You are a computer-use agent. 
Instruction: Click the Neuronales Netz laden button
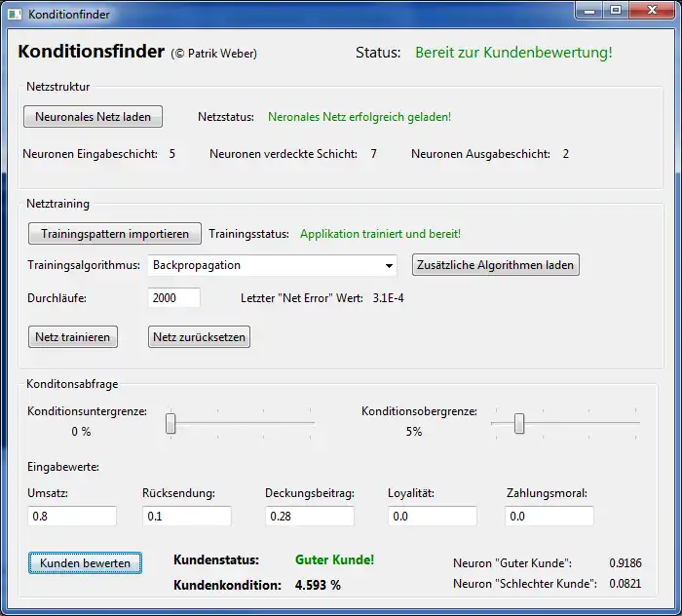click(94, 117)
